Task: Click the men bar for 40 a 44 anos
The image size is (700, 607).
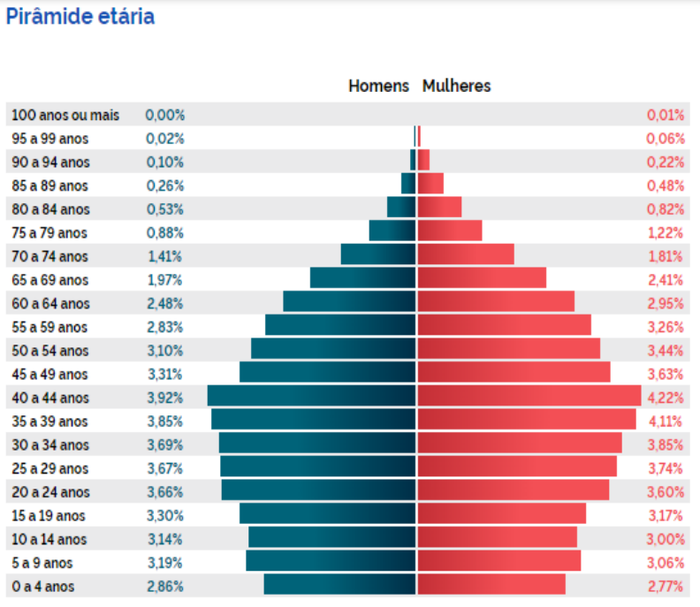Action: pyautogui.click(x=312, y=396)
